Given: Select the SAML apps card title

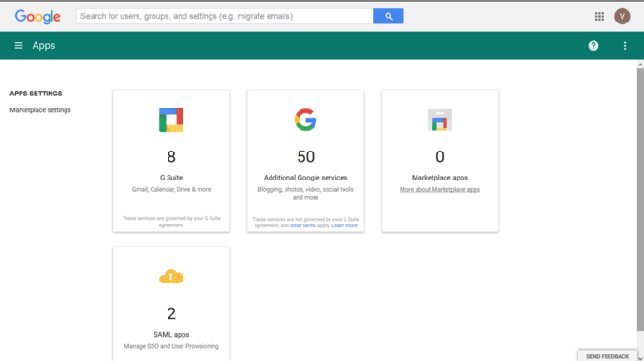Looking at the screenshot, I should point(171,334).
